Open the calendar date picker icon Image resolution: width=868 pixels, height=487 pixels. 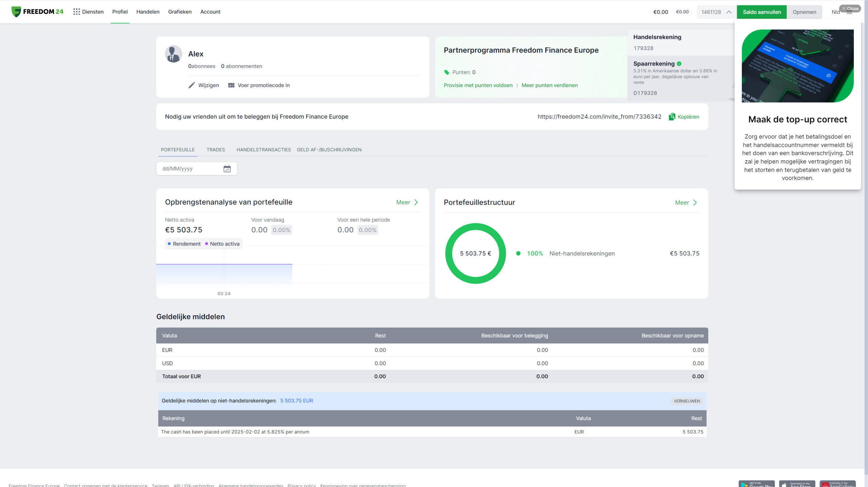227,169
